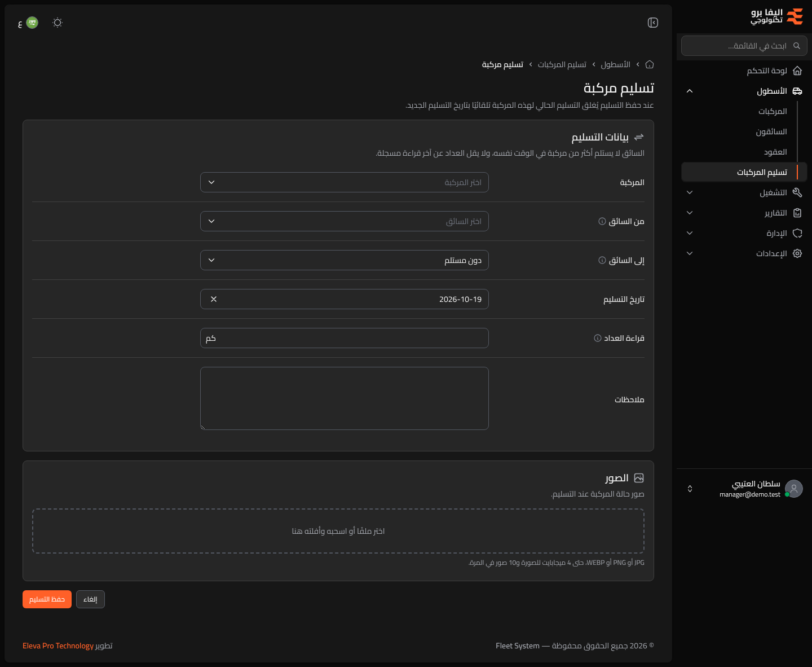Expand the الإدارة menu section
The width and height of the screenshot is (812, 667).
(690, 233)
